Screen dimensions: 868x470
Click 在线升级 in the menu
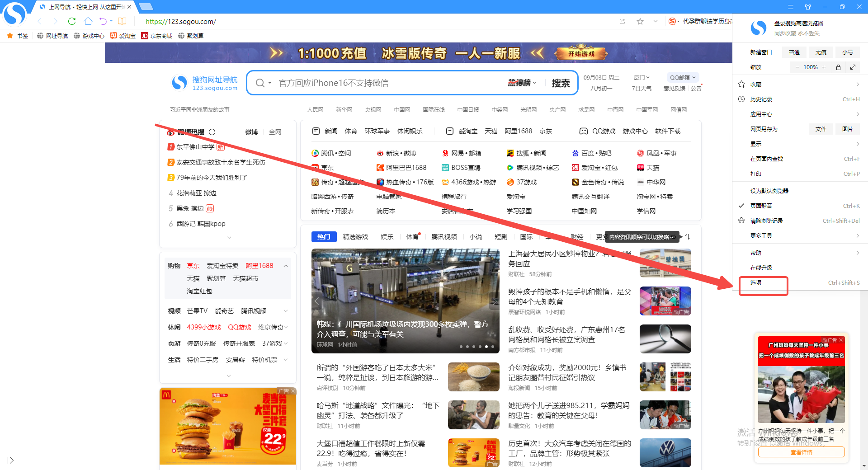(x=799, y=268)
